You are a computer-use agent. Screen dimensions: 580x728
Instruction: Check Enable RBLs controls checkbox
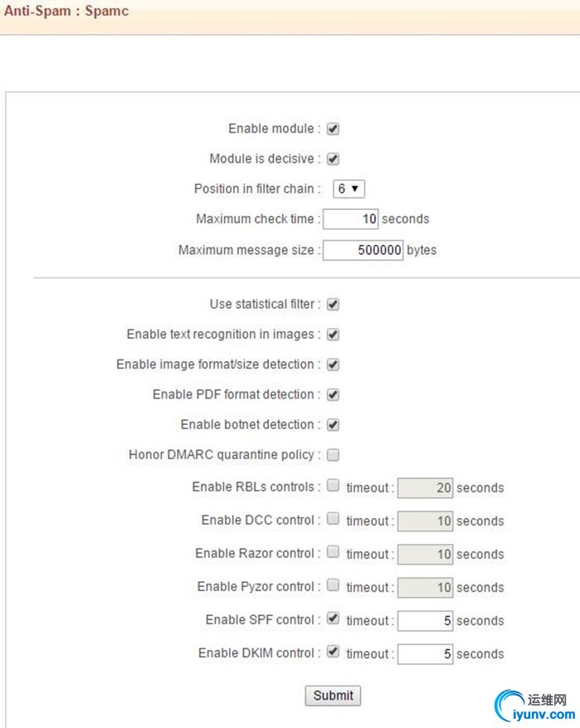333,485
